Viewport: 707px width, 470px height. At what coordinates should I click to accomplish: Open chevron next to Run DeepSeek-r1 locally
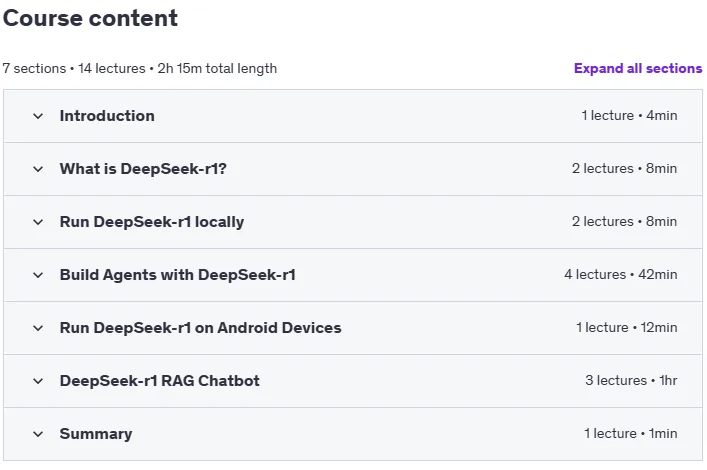38,222
